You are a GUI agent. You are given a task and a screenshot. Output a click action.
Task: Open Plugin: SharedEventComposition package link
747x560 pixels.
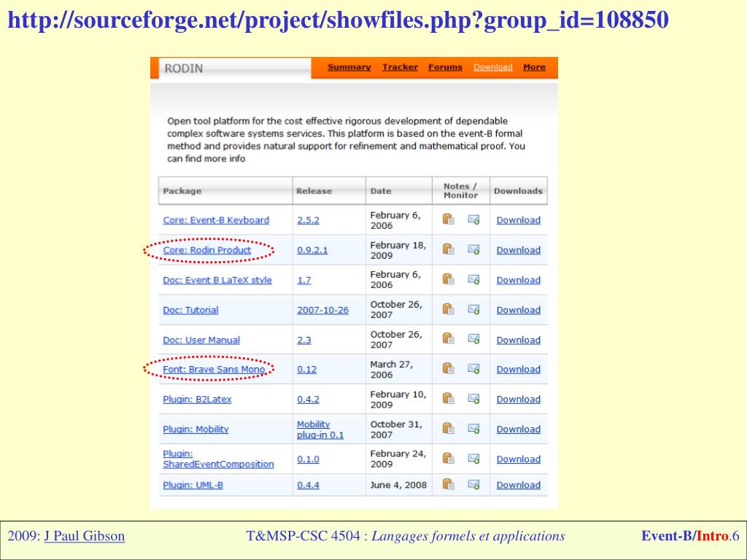(x=218, y=459)
